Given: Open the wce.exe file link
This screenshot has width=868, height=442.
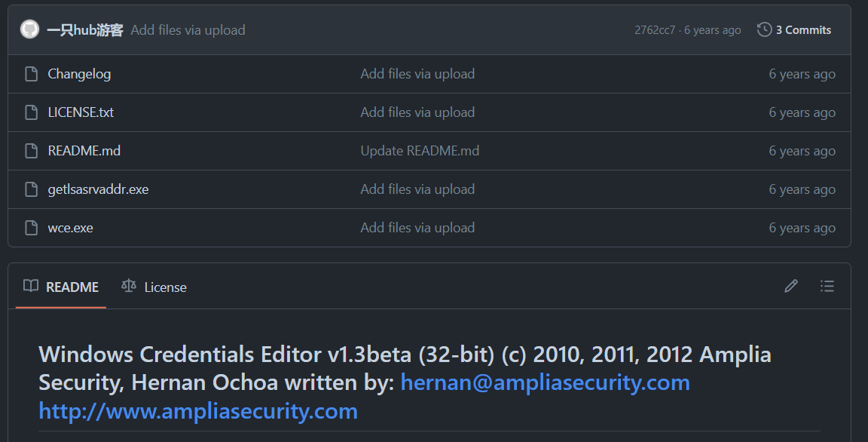Looking at the screenshot, I should (70, 228).
